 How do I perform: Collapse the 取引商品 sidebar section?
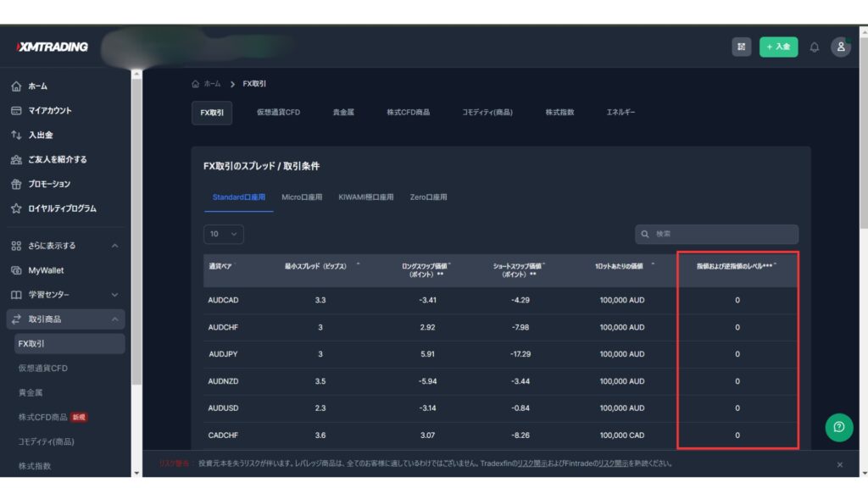pyautogui.click(x=115, y=319)
